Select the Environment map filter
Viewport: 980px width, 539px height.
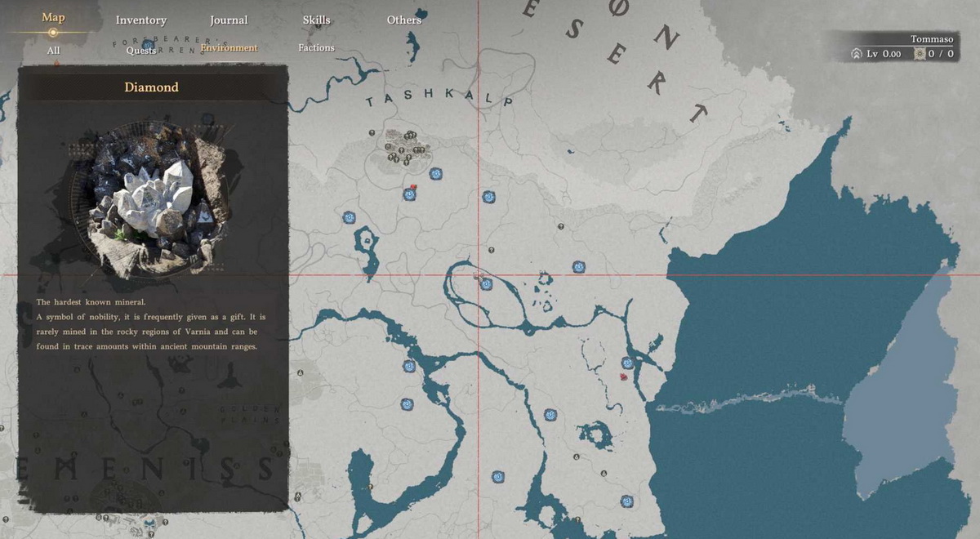pos(229,48)
